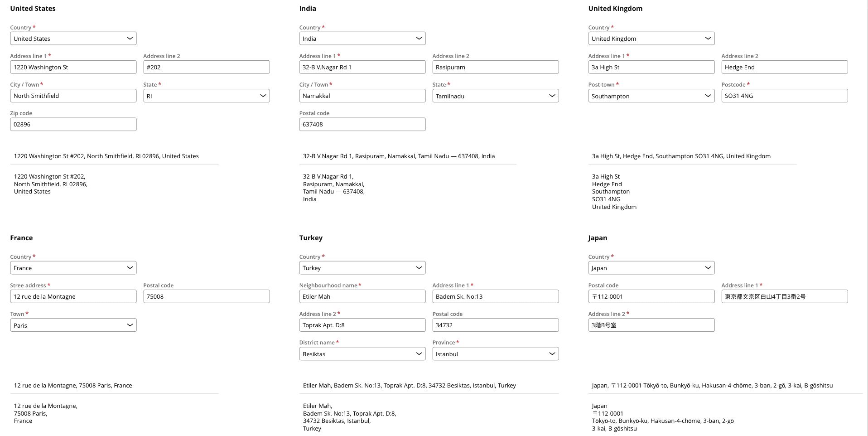Open the Istanbul province dropdown
This screenshot has width=868, height=436.
click(x=496, y=354)
